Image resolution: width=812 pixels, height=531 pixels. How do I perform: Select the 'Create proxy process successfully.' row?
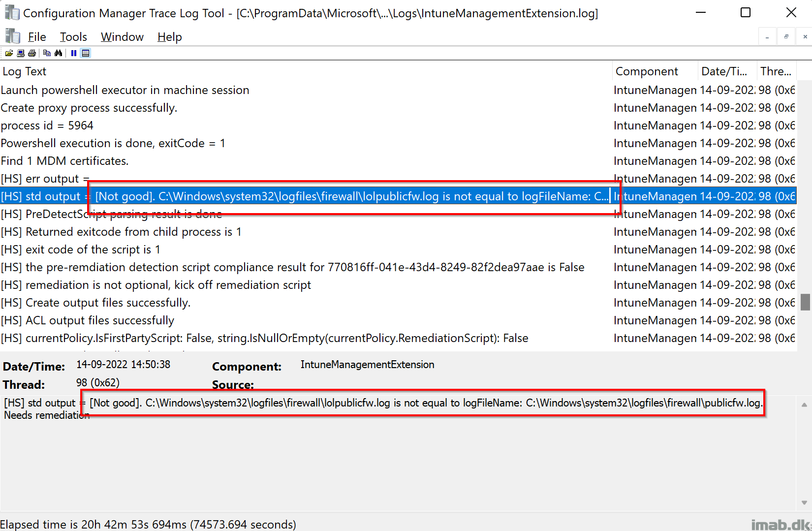coord(398,108)
